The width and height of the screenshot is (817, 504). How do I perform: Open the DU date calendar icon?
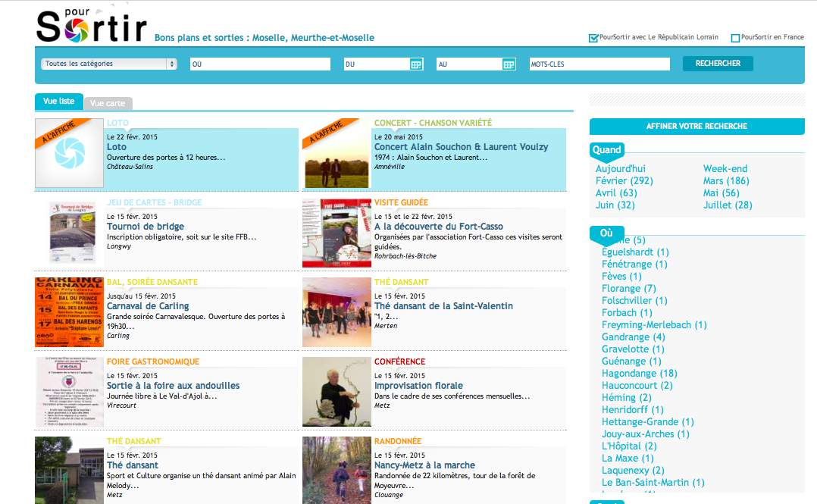(x=416, y=64)
